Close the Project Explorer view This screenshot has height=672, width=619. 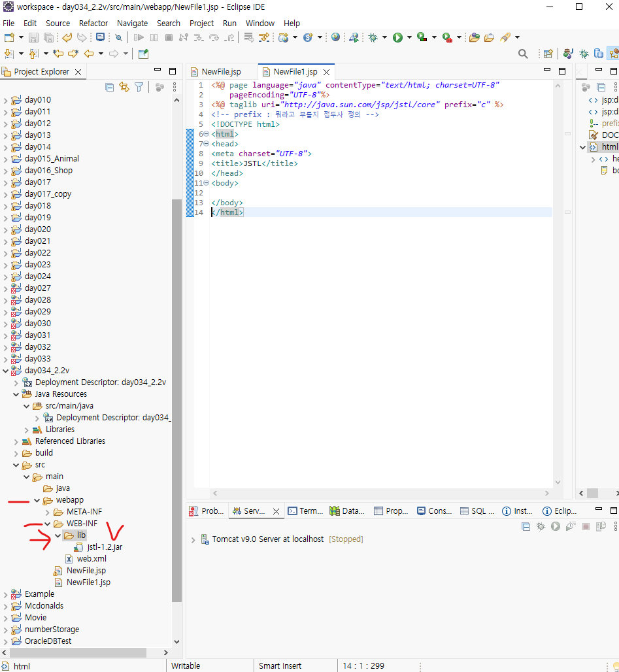[78, 72]
